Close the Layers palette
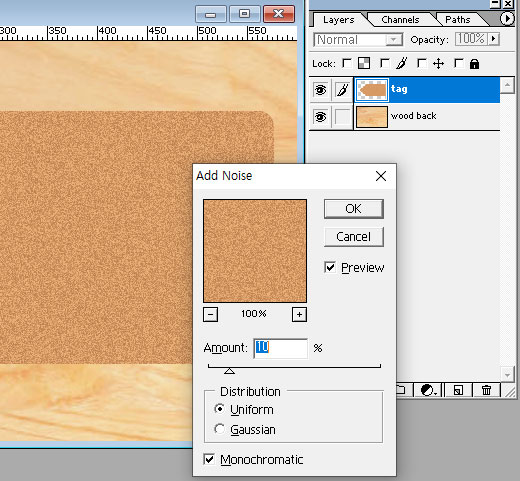Viewport: 520px width, 481px height. click(x=508, y=4)
